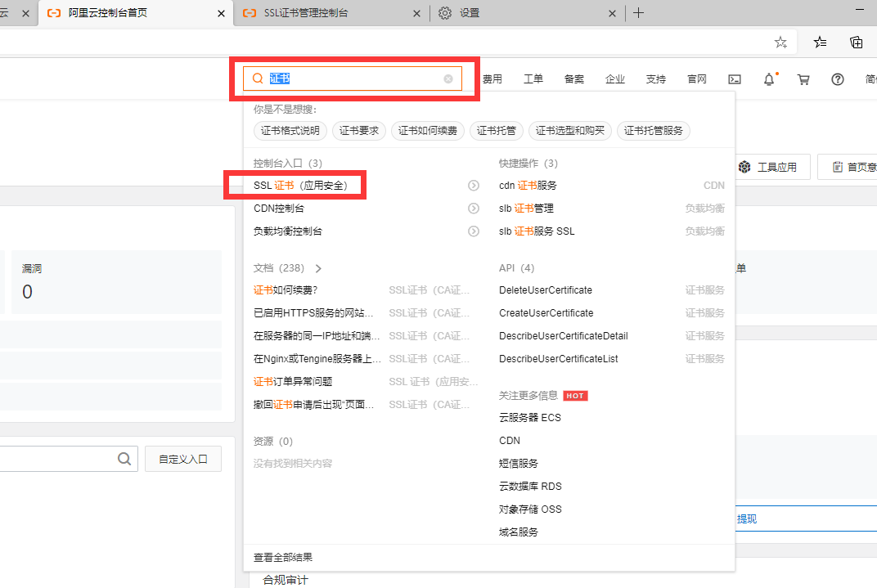Expand the 文档 (238) results chevron
The height and width of the screenshot is (588, 877).
318,269
